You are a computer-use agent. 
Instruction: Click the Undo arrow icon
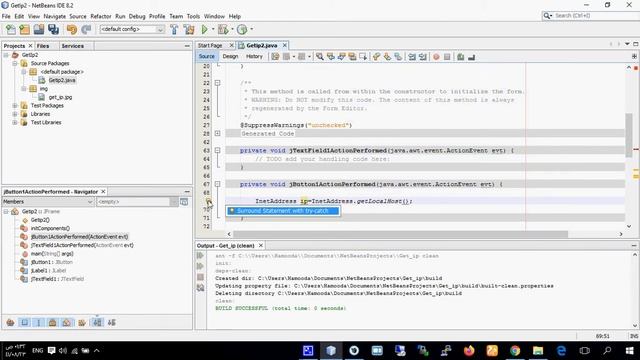point(72,29)
